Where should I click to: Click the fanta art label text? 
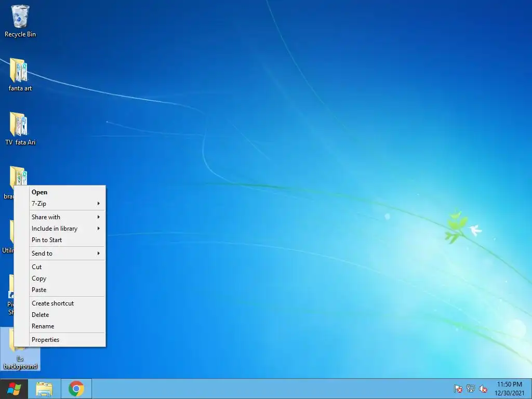(20, 88)
